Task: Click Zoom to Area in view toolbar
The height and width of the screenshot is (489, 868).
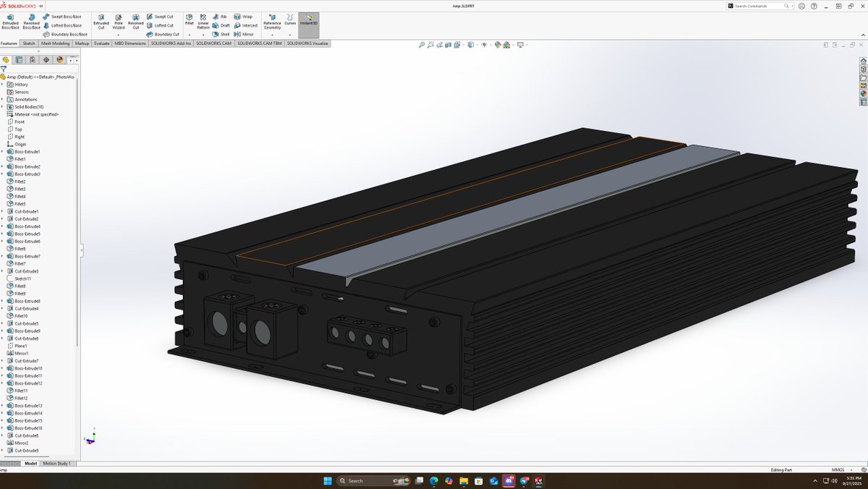Action: [431, 45]
